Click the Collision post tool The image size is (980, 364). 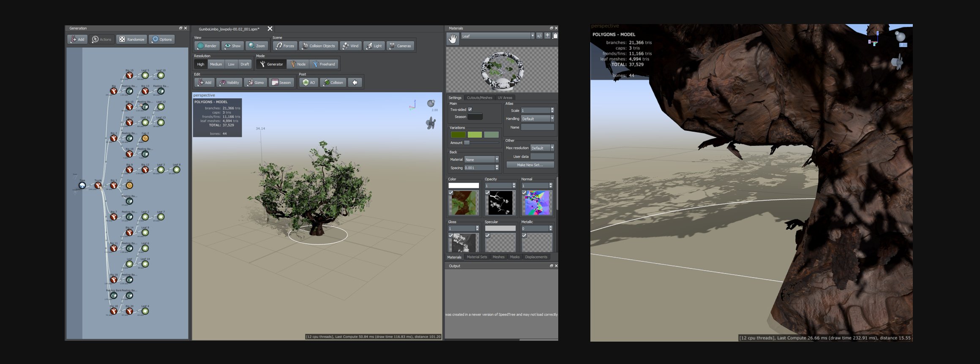333,82
